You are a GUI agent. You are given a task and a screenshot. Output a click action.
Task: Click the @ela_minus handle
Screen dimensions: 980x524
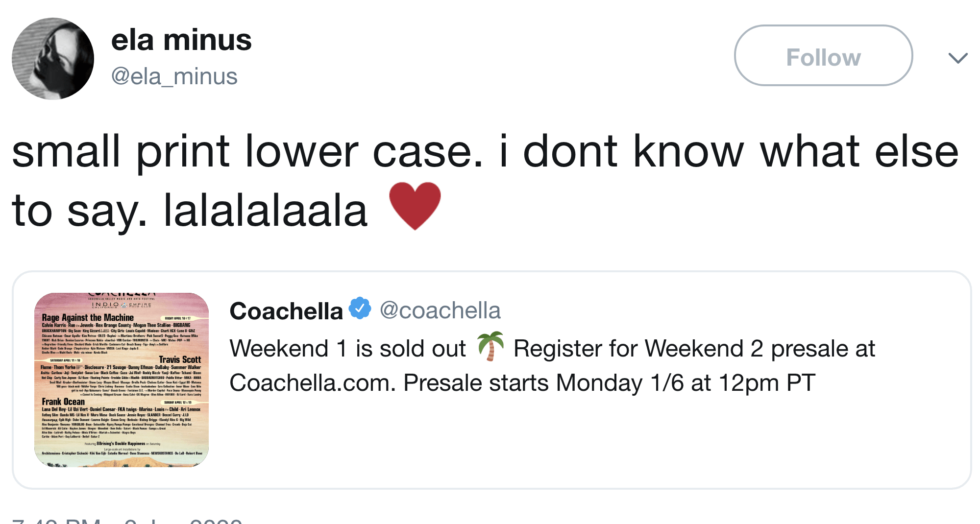pyautogui.click(x=174, y=76)
